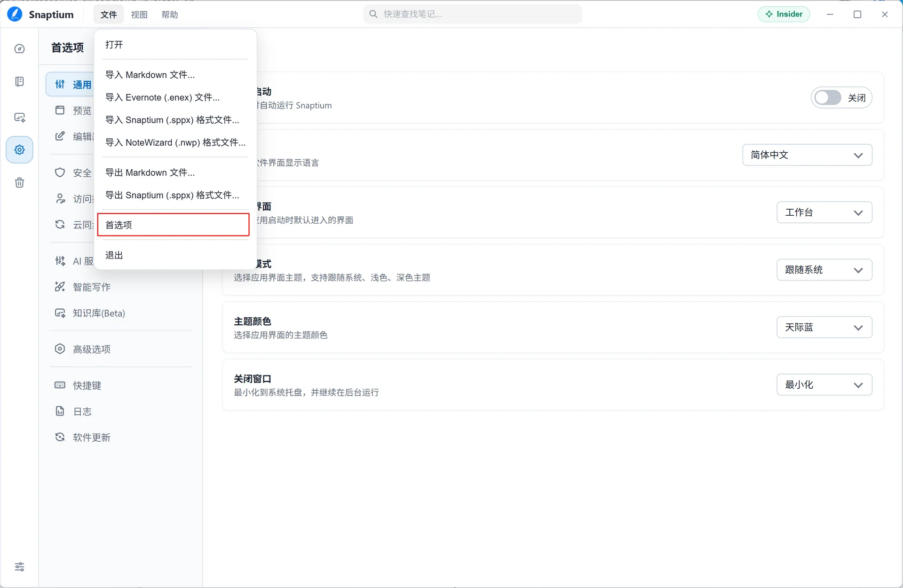903x588 pixels.
Task: Maximize the Snaptium window
Action: click(857, 15)
